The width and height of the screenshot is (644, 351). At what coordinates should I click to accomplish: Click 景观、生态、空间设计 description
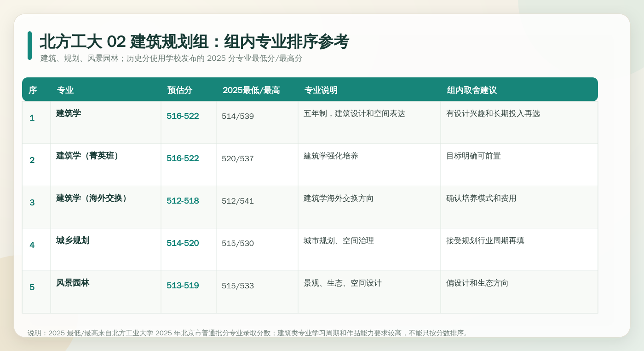point(343,283)
